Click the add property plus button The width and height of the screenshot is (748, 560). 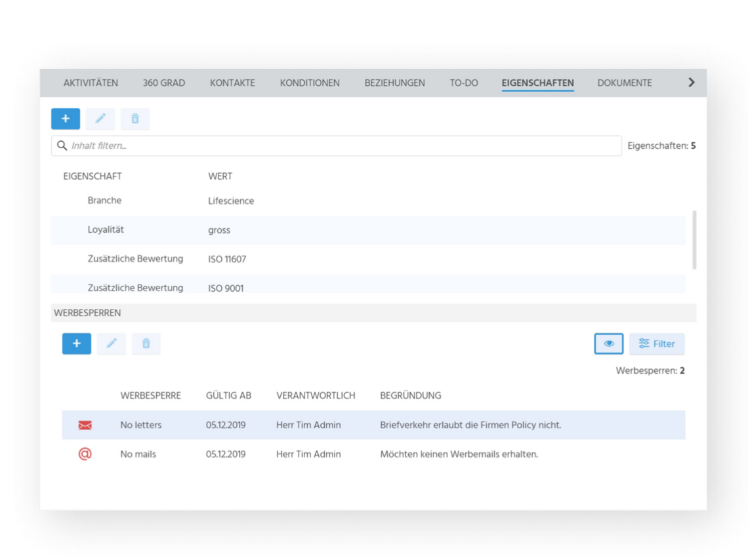click(66, 119)
